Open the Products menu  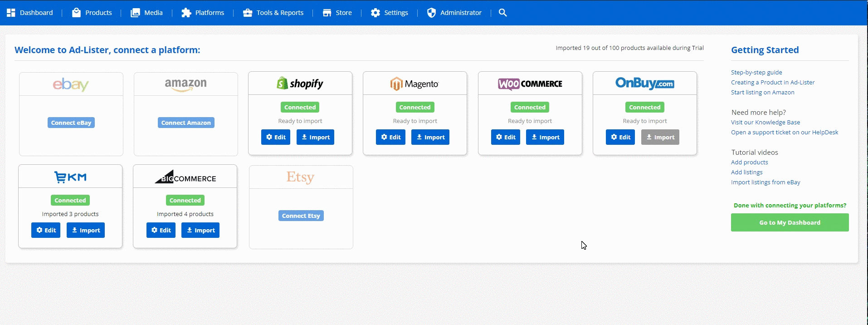(x=98, y=13)
